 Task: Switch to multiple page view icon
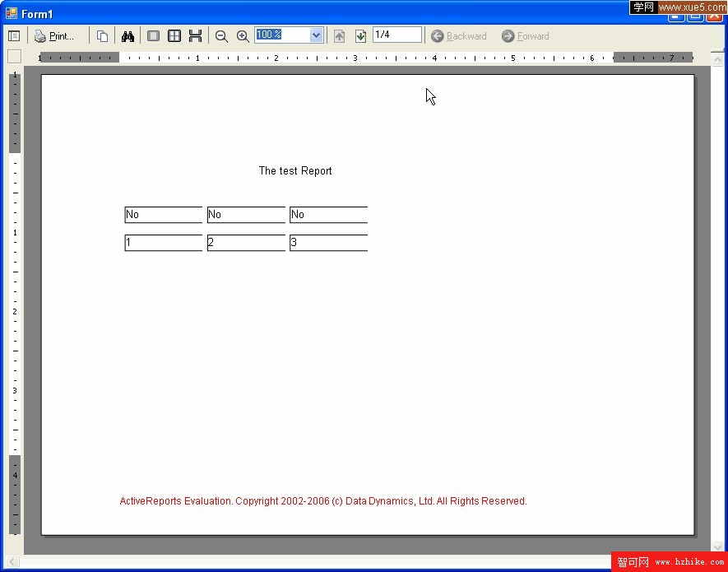click(174, 35)
